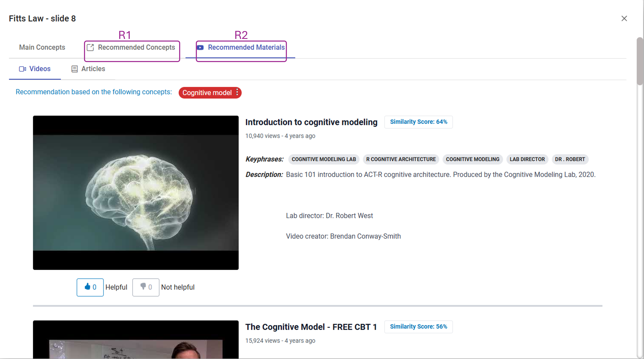
Task: Click the thumbs-down Not helpful button
Action: pos(145,287)
